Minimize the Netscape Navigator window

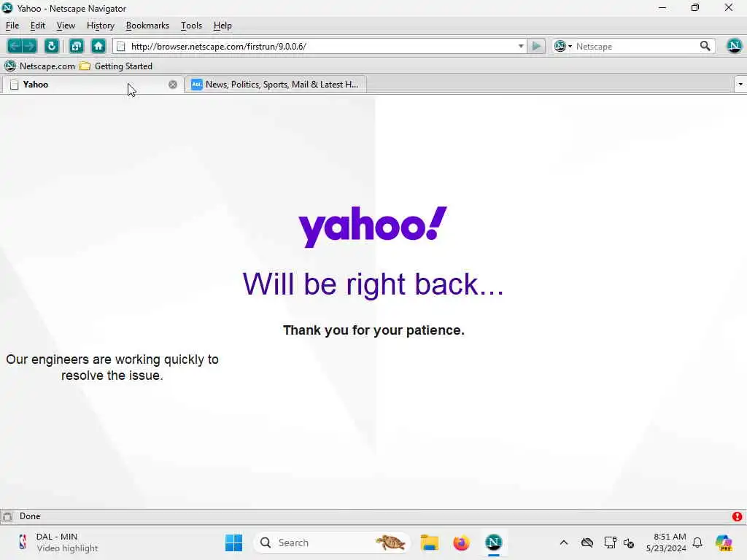(662, 8)
